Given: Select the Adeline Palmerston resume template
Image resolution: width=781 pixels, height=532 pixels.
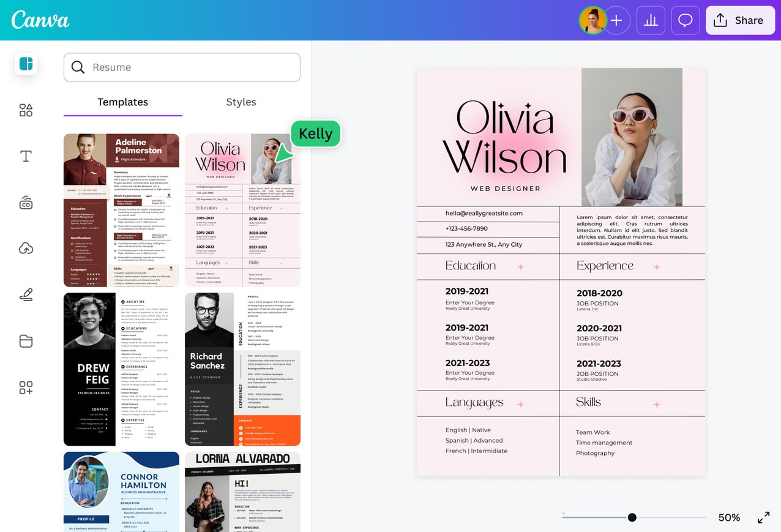Looking at the screenshot, I should (121, 210).
